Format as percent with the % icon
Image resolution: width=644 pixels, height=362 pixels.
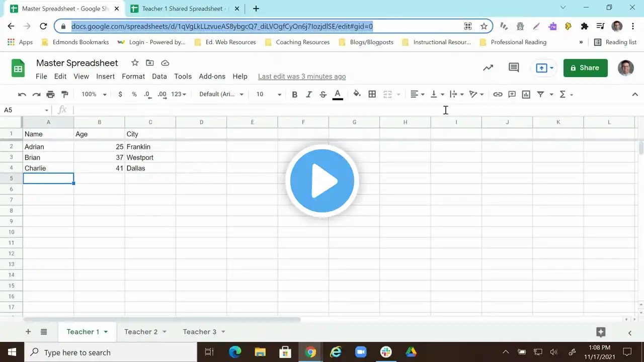pyautogui.click(x=134, y=95)
